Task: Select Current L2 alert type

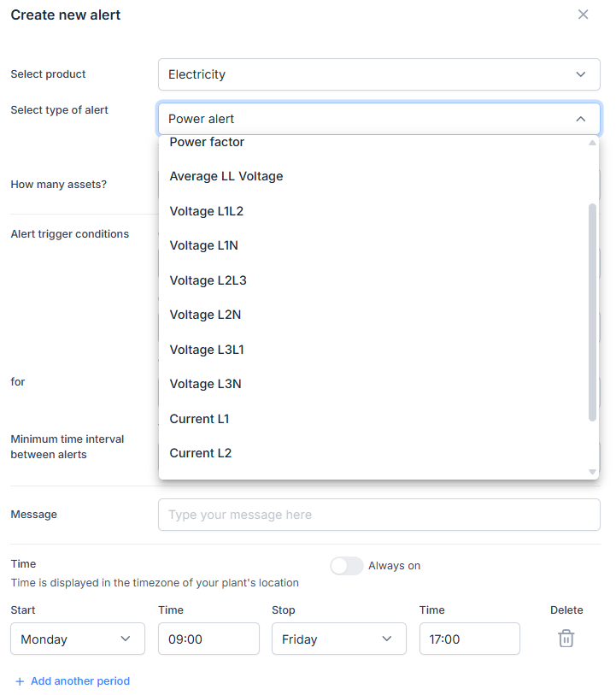Action: 201,453
